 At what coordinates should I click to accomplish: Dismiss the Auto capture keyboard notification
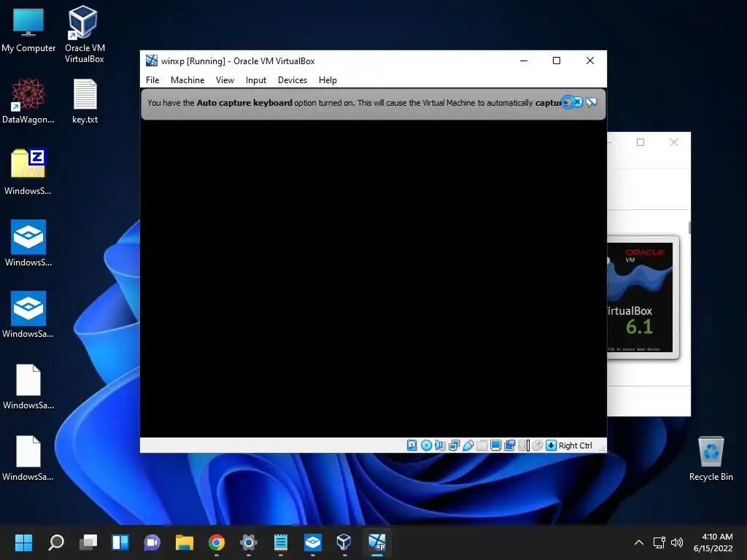coord(578,102)
